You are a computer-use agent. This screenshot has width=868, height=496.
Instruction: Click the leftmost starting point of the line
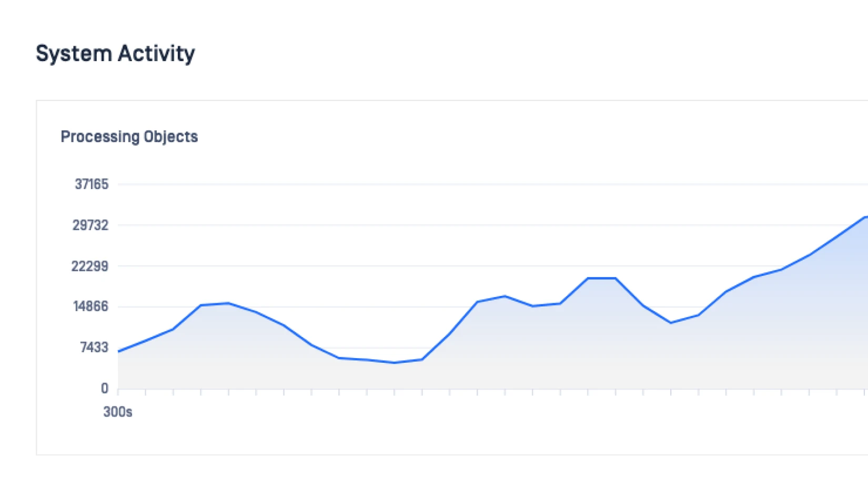pos(119,351)
